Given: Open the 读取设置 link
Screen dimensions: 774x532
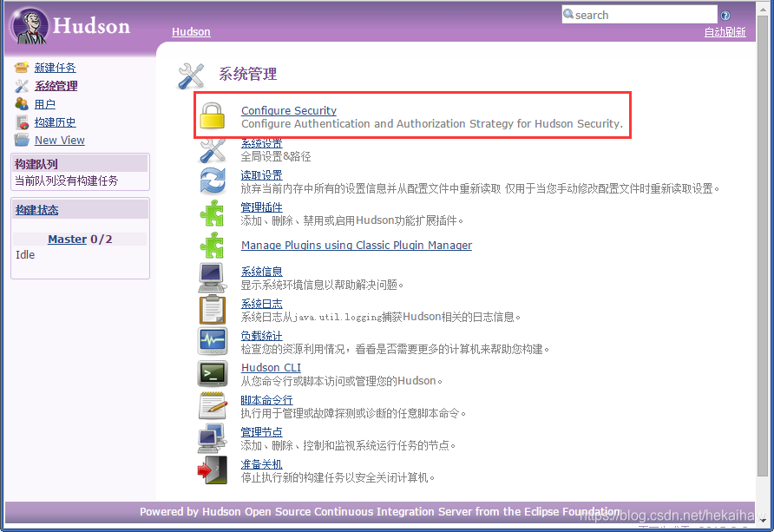Looking at the screenshot, I should [262, 175].
